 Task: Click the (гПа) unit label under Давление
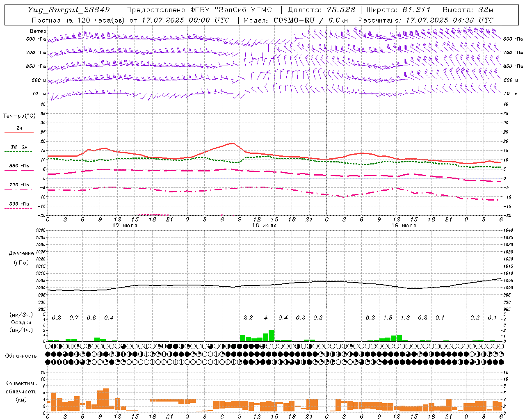click(x=21, y=262)
